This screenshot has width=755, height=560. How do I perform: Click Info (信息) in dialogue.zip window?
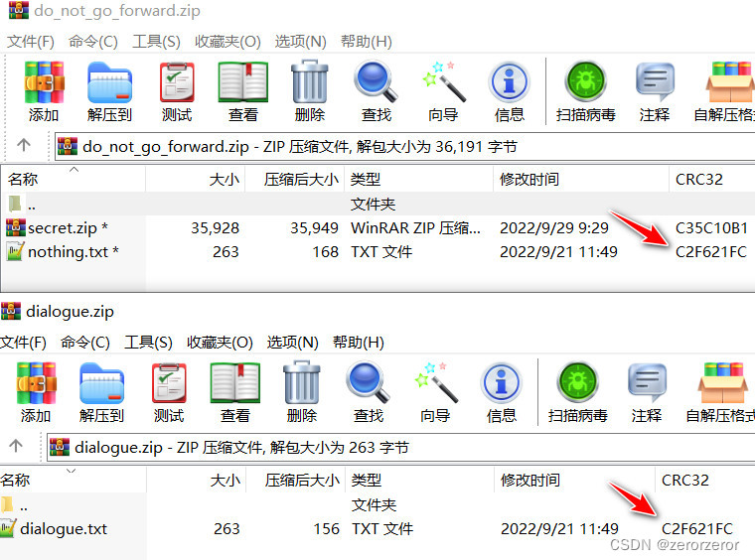tap(502, 392)
